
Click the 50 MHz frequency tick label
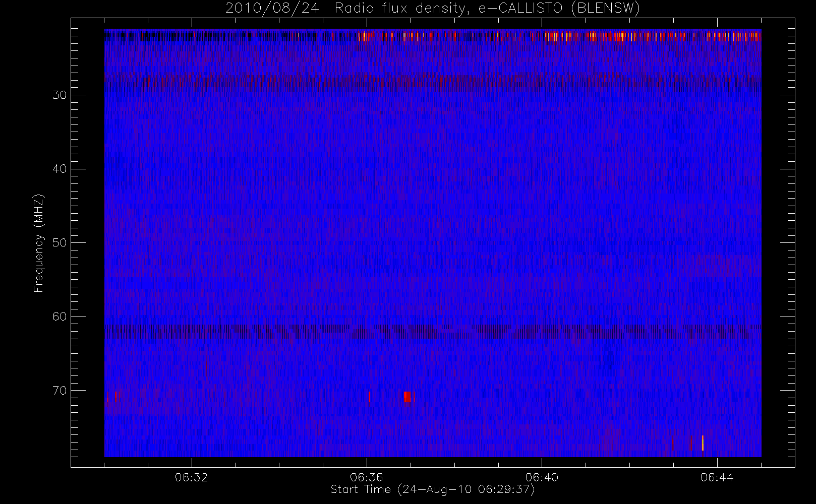[60, 242]
